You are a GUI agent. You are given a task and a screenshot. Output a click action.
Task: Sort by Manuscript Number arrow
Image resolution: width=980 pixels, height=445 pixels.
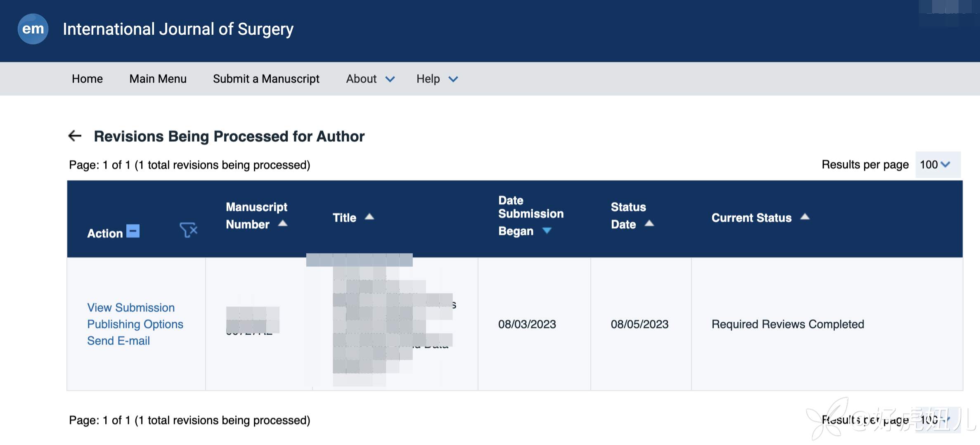click(283, 224)
